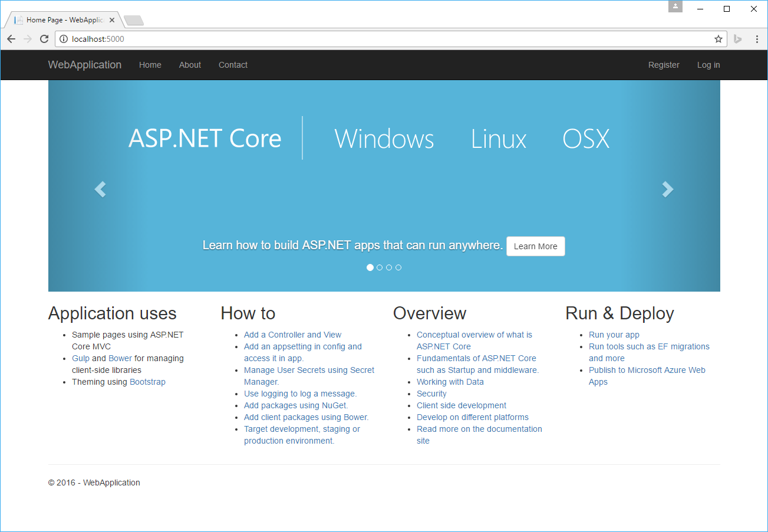Open a new browser tab
This screenshot has width=768, height=532.
pos(134,21)
